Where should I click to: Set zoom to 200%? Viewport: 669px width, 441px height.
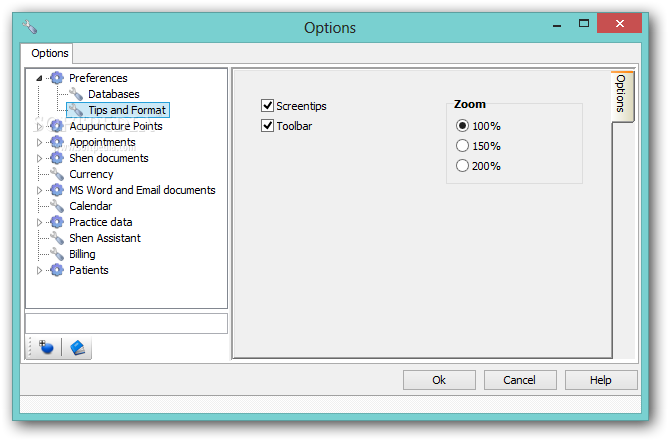(x=462, y=166)
